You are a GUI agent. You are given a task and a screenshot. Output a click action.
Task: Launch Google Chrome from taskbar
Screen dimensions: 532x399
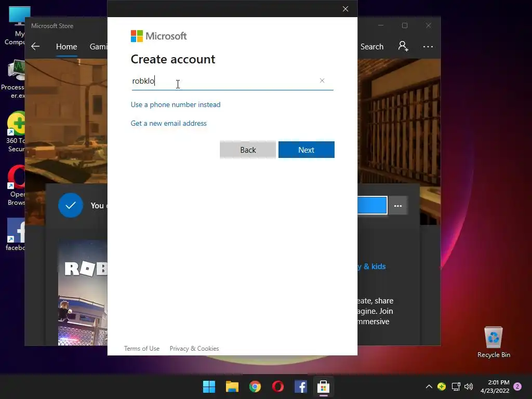pos(255,387)
